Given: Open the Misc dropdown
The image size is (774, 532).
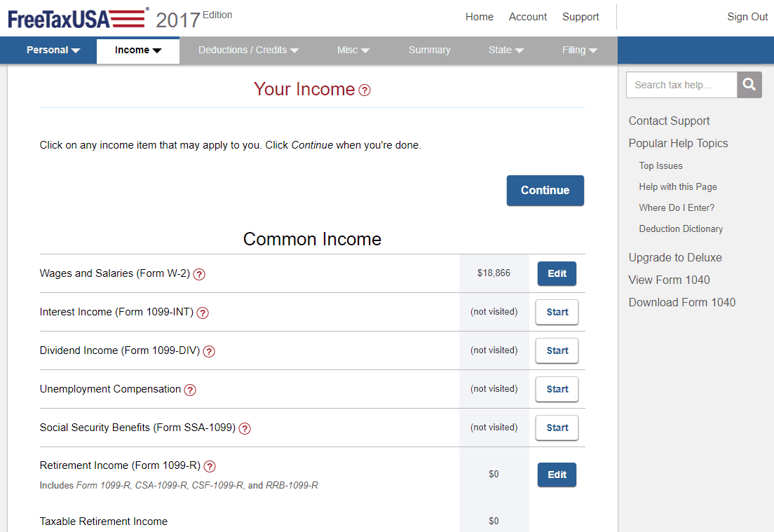Looking at the screenshot, I should (353, 50).
